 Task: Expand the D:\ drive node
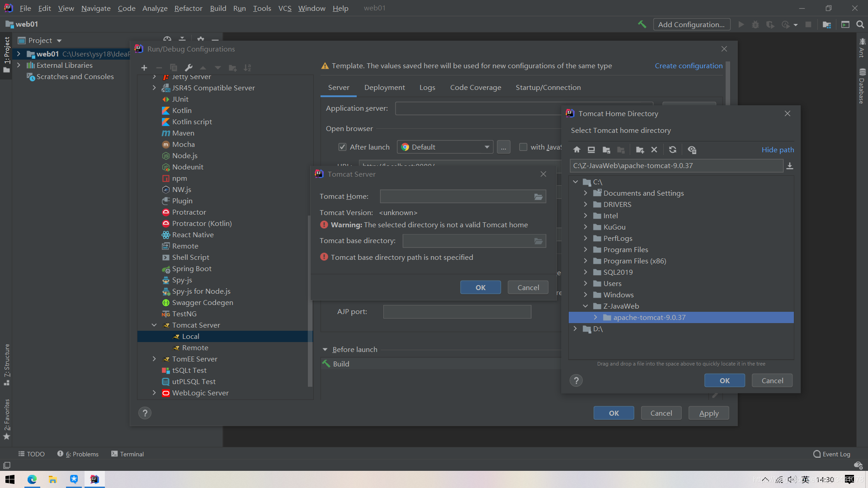[575, 328]
